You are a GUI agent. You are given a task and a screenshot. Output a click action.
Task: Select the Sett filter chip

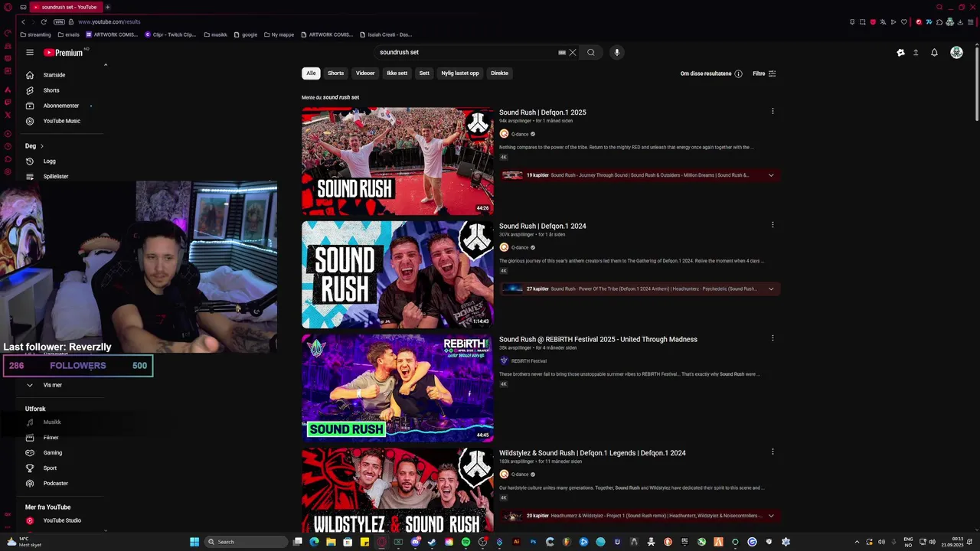[x=424, y=73]
